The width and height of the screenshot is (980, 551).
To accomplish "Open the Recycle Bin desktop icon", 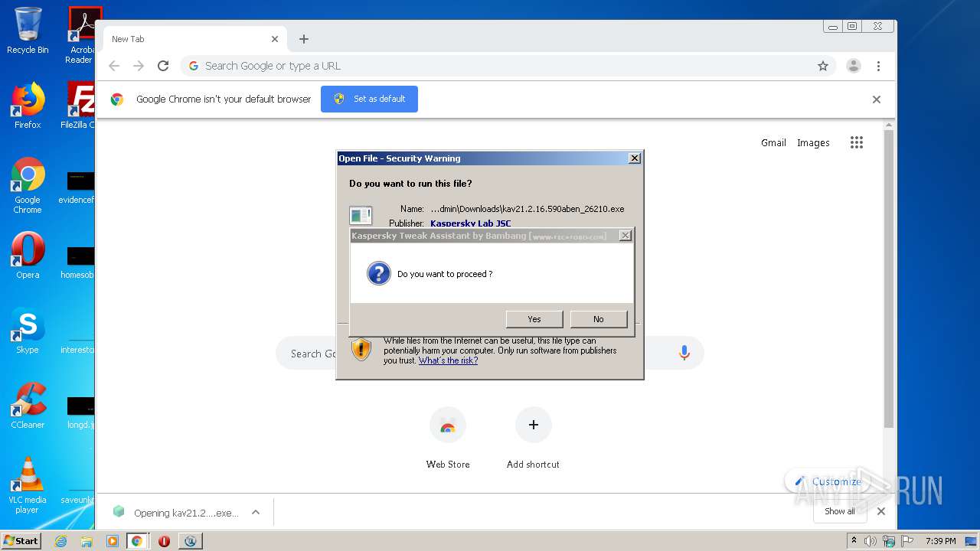I will 28,31.
